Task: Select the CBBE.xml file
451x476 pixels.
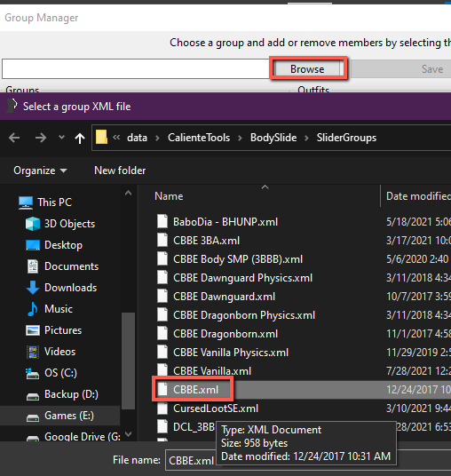Action: click(x=195, y=390)
